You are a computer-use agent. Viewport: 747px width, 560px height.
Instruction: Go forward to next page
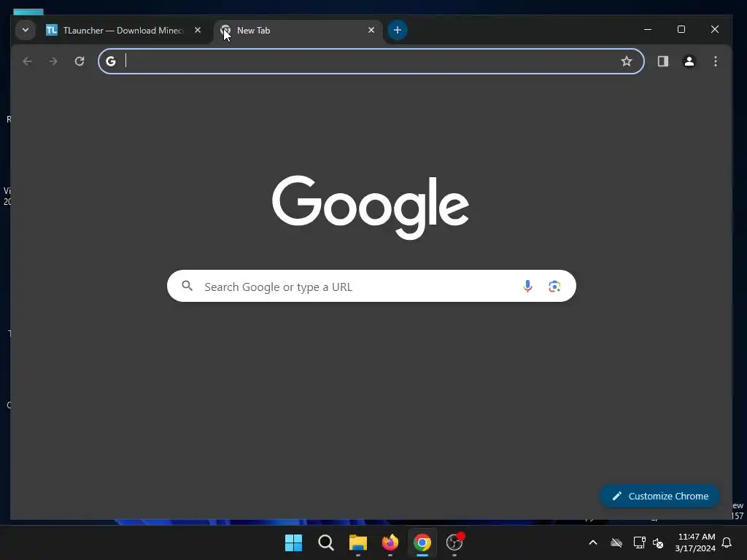[x=53, y=61]
